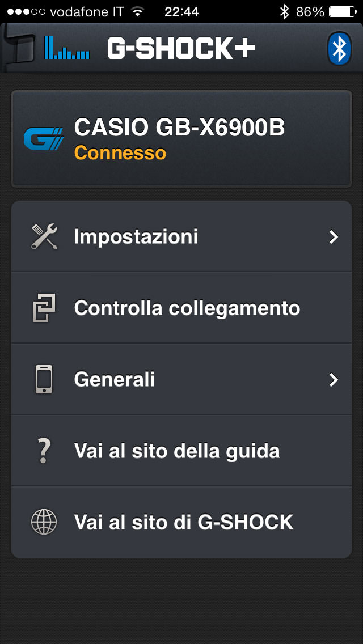Screen dimensions: 363x644
Task: Tap the question mark help icon
Action: pos(44,451)
